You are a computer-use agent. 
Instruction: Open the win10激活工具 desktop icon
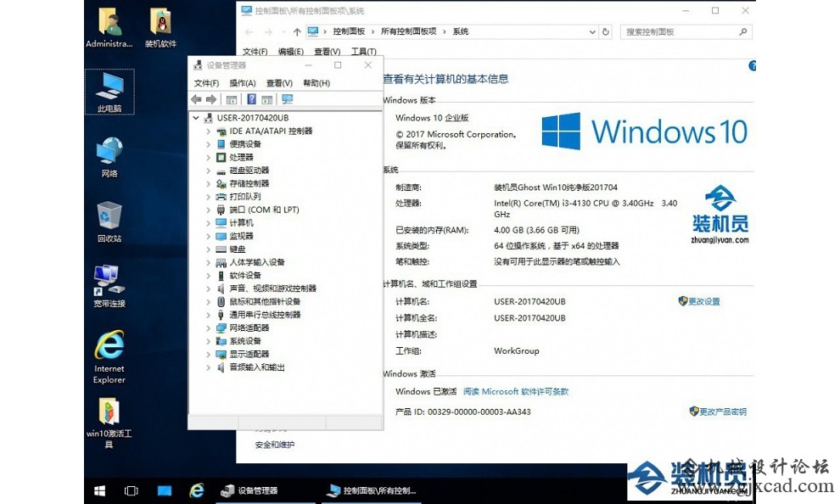[x=109, y=423]
